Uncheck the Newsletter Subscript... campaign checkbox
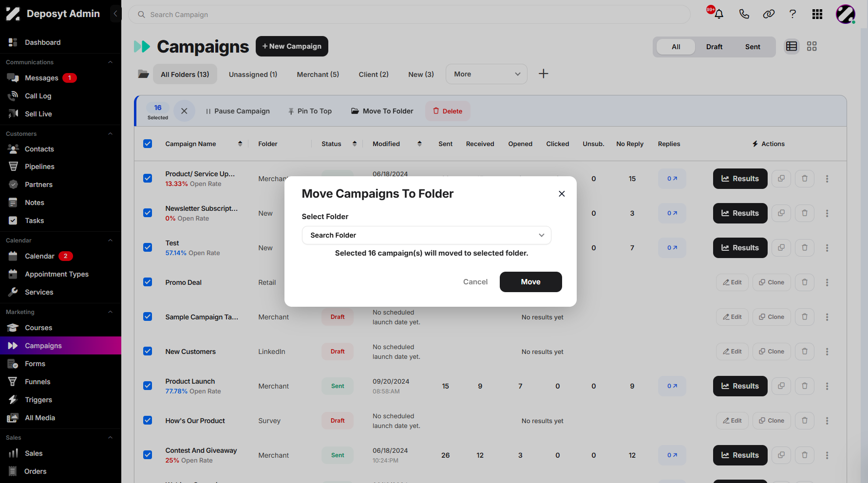 click(148, 213)
